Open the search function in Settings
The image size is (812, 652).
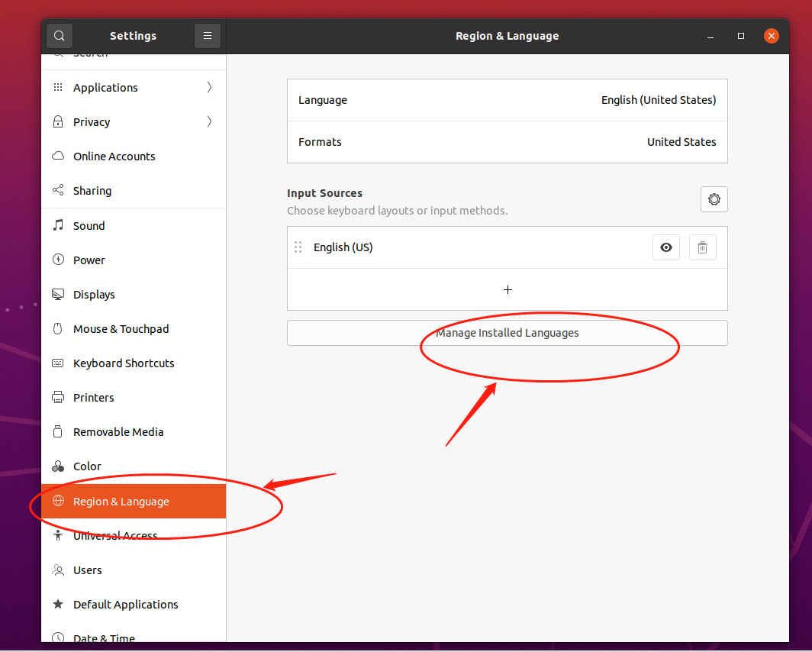pyautogui.click(x=59, y=35)
